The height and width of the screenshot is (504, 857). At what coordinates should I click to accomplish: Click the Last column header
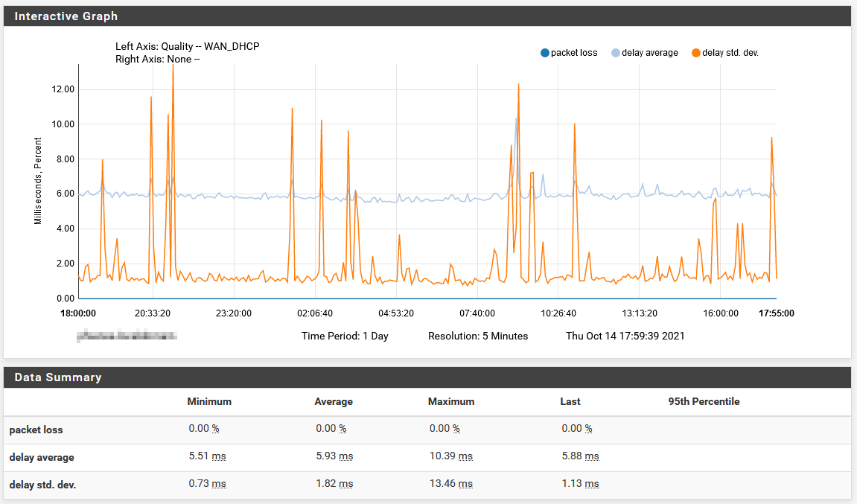pyautogui.click(x=570, y=402)
